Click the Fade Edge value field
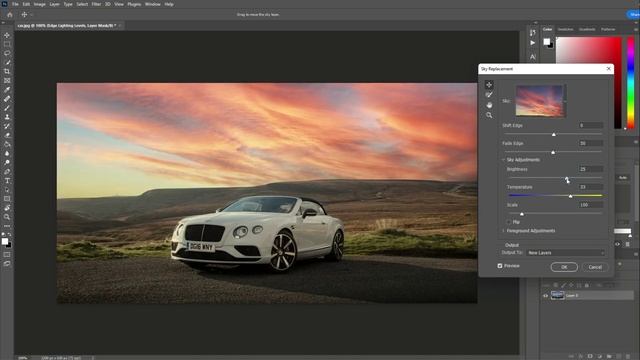Viewport: 640px width, 360px height. coord(591,143)
